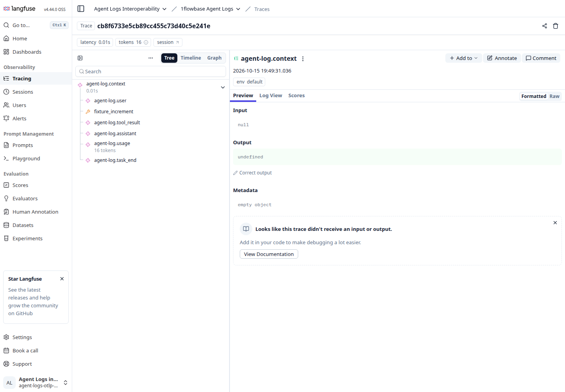Open the organization switcher at bottom

(x=36, y=383)
